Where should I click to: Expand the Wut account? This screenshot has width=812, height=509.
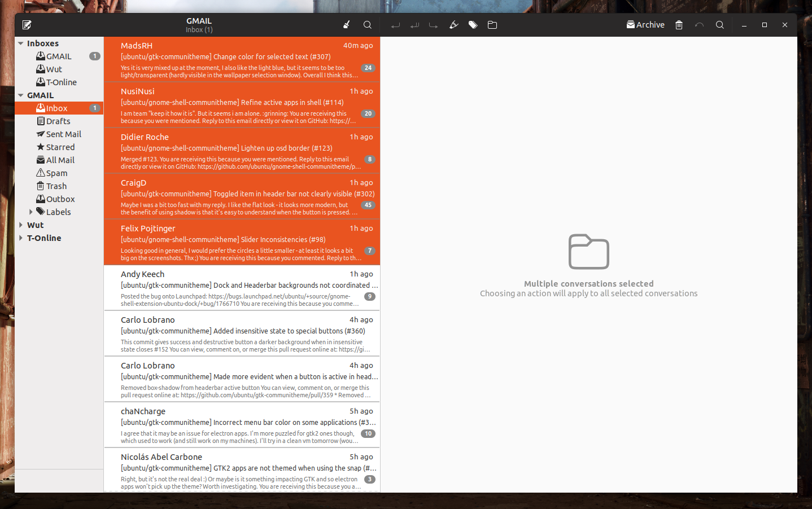coord(21,225)
